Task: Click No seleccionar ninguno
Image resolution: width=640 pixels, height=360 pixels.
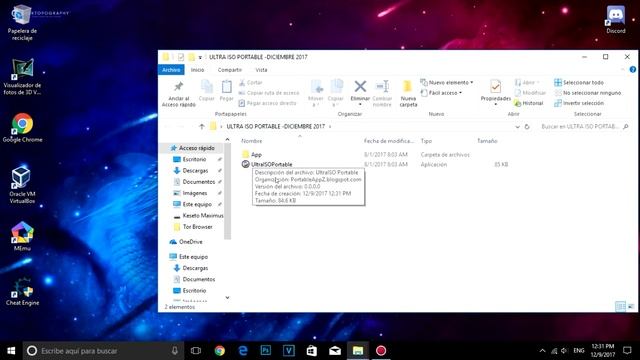Action: tap(588, 93)
